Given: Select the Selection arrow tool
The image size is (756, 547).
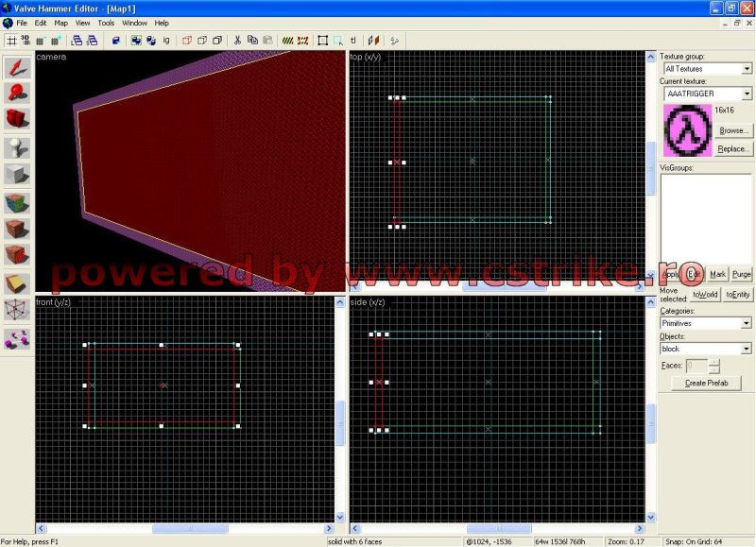Looking at the screenshot, I should pos(17,66).
